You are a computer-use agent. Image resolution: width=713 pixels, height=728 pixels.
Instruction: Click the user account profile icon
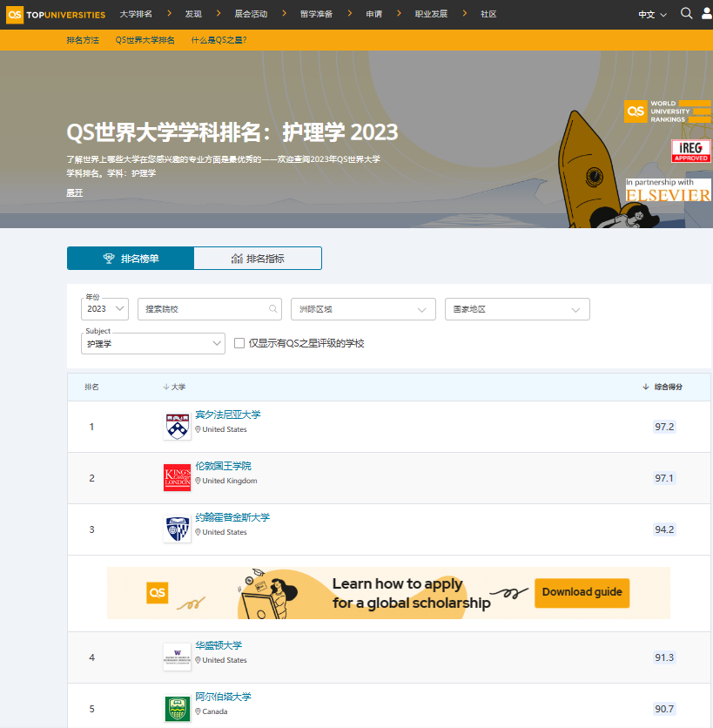coord(707,14)
